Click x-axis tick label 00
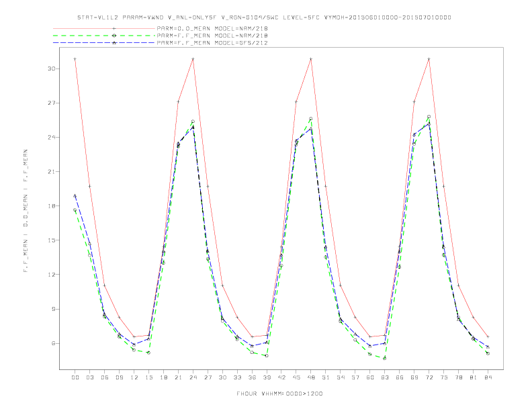This screenshot has width=532, height=411. [x=75, y=377]
